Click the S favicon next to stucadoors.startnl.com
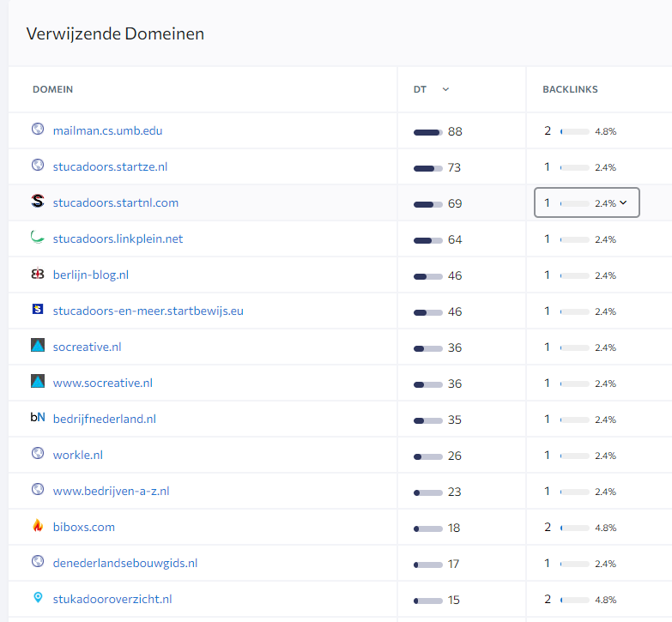 coord(38,201)
